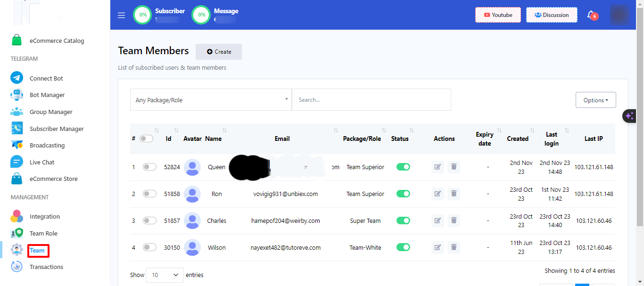Image resolution: width=644 pixels, height=286 pixels.
Task: Disable status toggle for Ron
Action: pos(403,194)
